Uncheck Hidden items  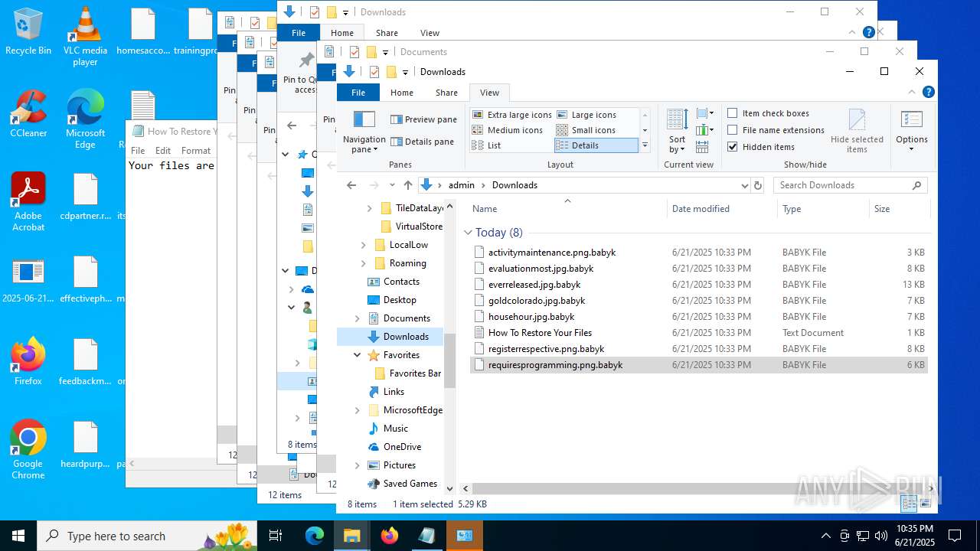(x=761, y=147)
